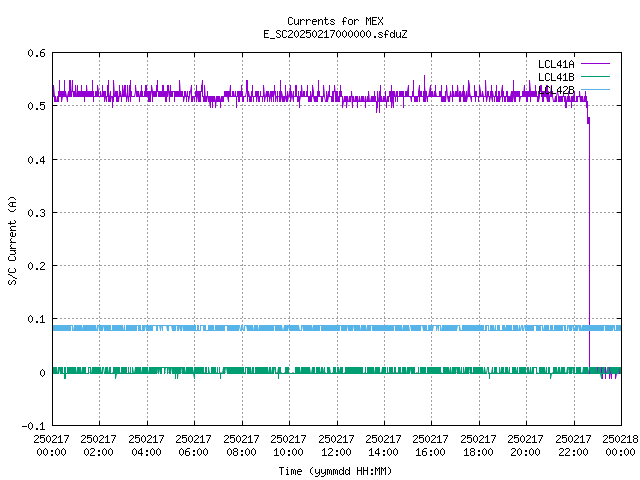
Task: Click the x-axis tick '250217 04:00'
Action: pyautogui.click(x=146, y=446)
